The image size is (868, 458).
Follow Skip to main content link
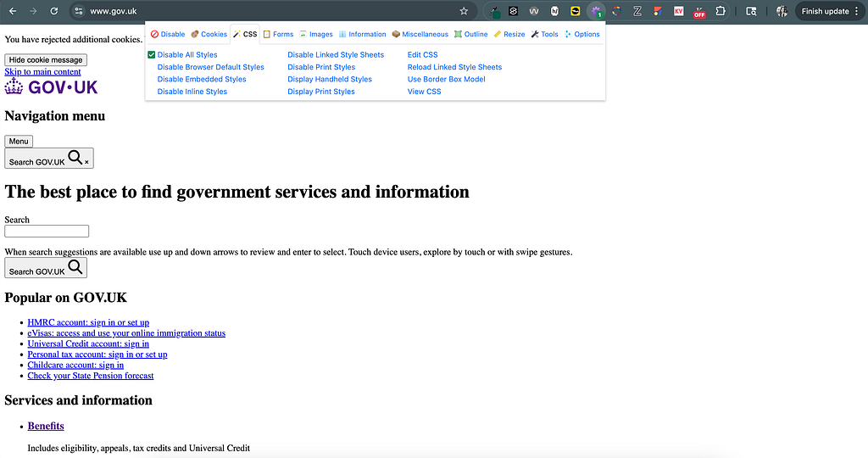42,72
